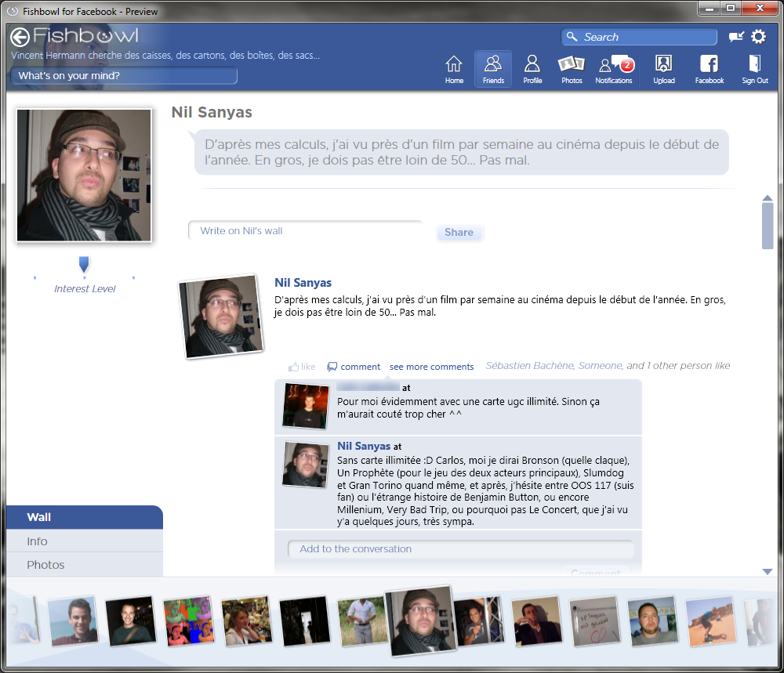Select man with strap friend thumbnail
Screen dimensions: 784x673
tap(130, 621)
